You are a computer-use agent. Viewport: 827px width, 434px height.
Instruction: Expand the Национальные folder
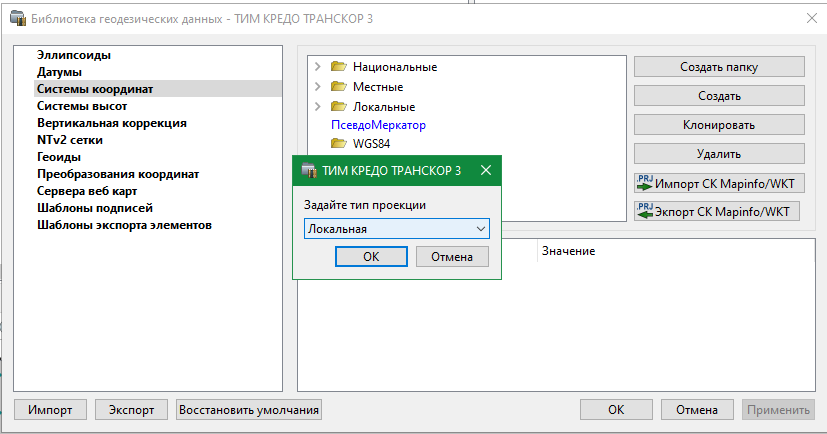click(318, 67)
